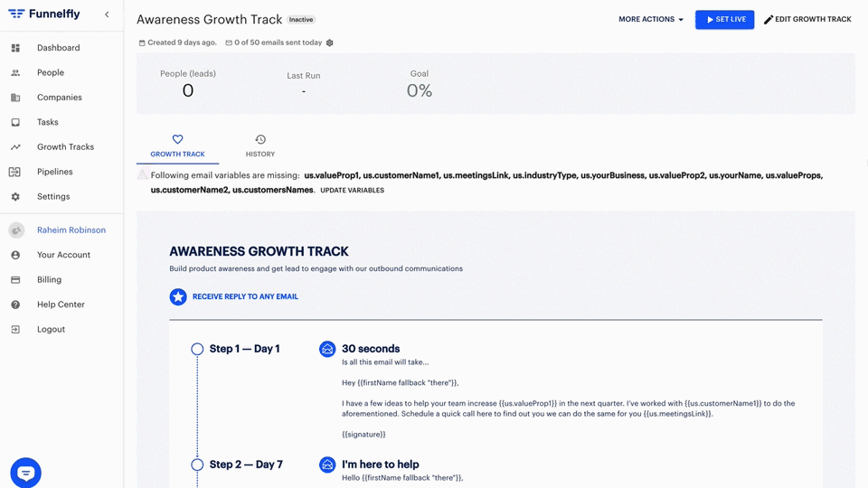Click the Settings gear icon in sidebar
Screen dimensions: 868x488
[x=15, y=197]
